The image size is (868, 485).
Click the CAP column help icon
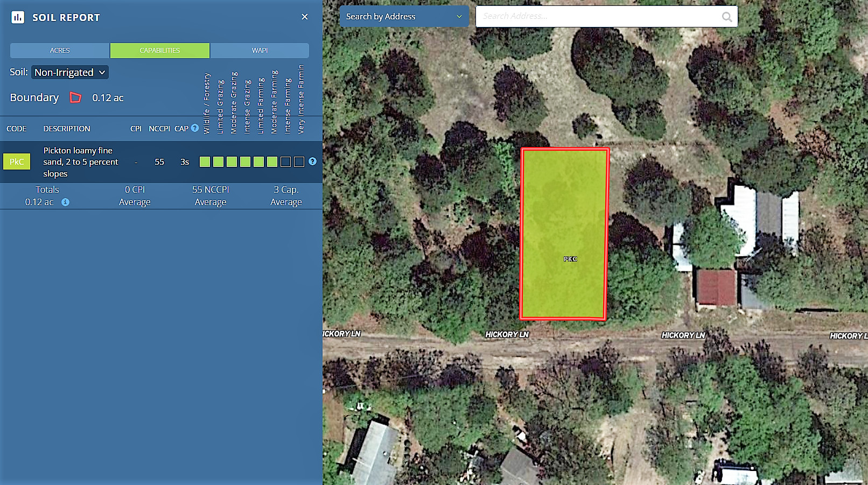click(195, 128)
